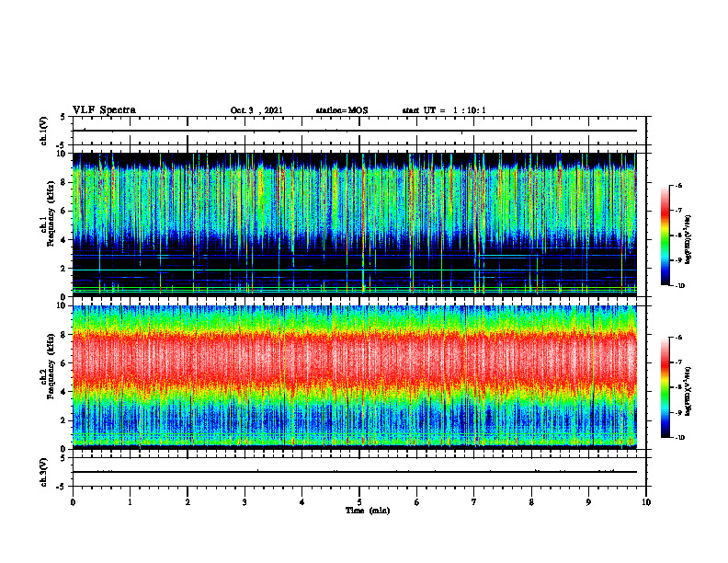
Task: Click the ch.1 spectrogram color scale bar
Action: [x=665, y=236]
